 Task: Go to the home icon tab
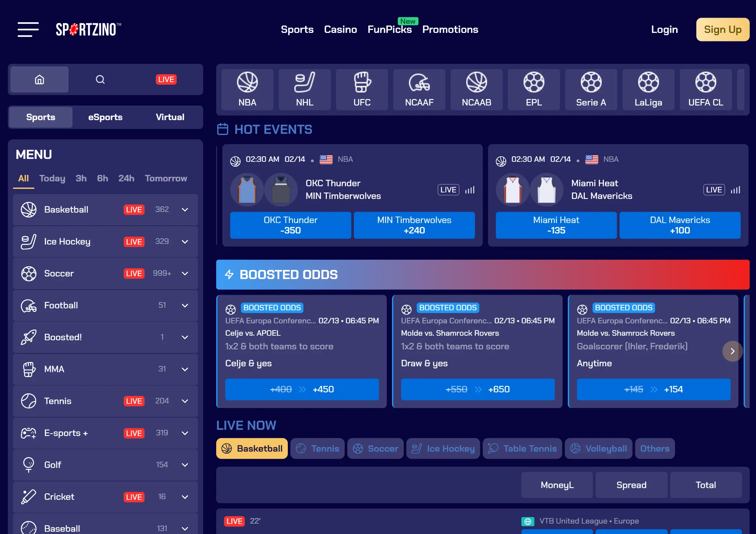click(39, 79)
